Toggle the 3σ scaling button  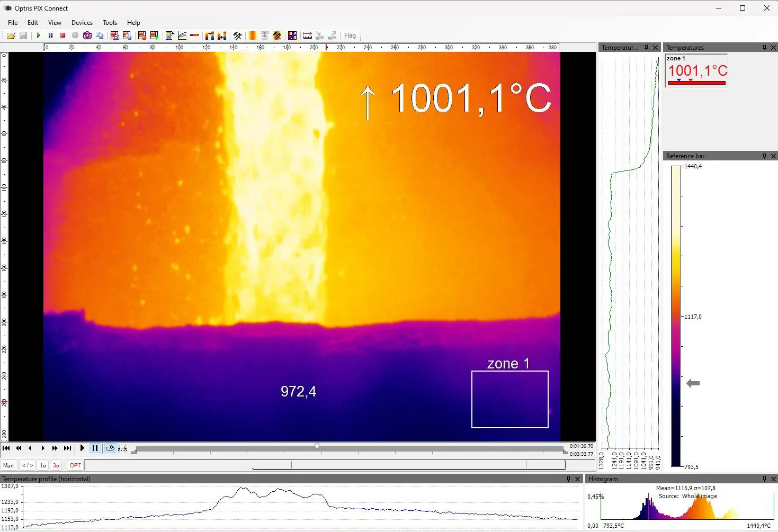pyautogui.click(x=56, y=465)
